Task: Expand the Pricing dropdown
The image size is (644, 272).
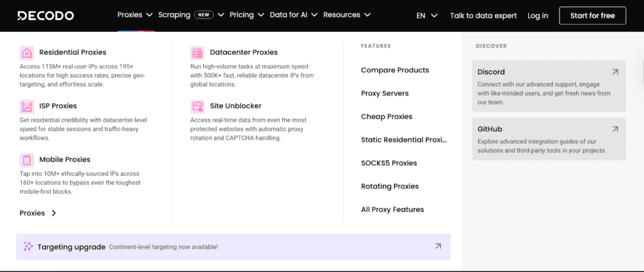Action: pyautogui.click(x=247, y=15)
